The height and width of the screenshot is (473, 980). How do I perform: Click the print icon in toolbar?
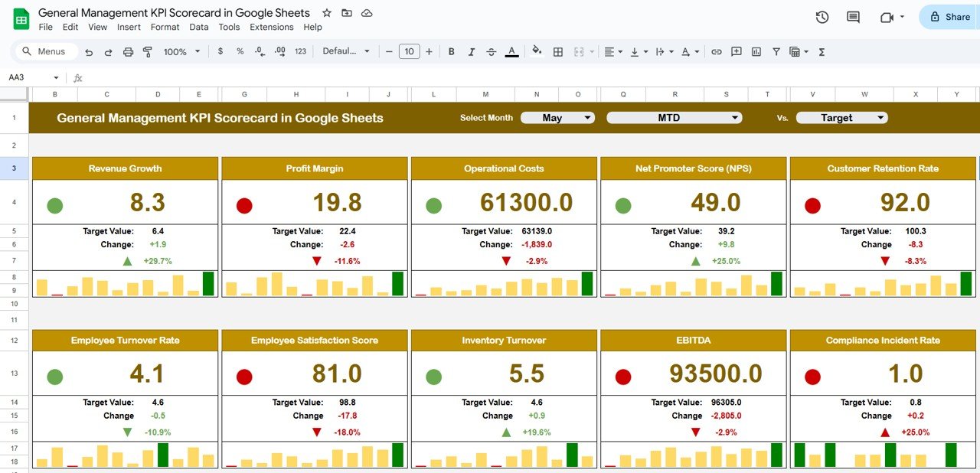point(128,52)
